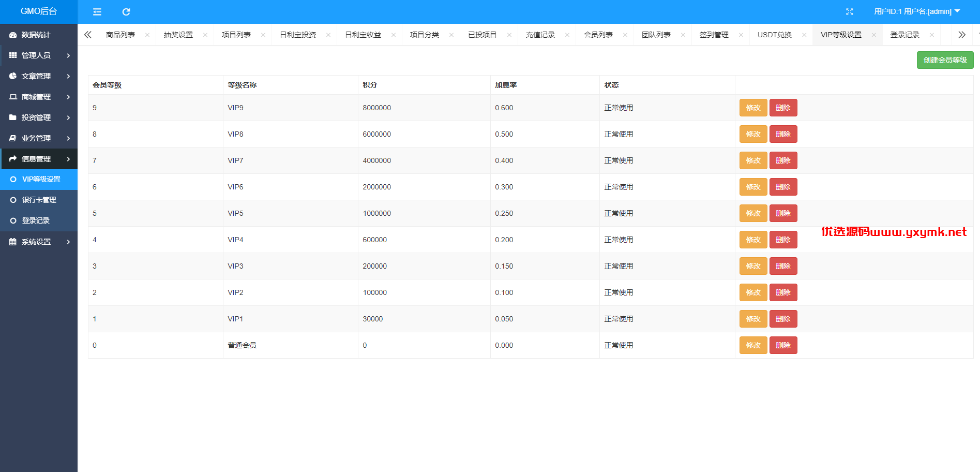Viewport: 980px width, 472px height.
Task: Collapse the 信息管理 sidebar menu
Action: pyautogui.click(x=39, y=159)
